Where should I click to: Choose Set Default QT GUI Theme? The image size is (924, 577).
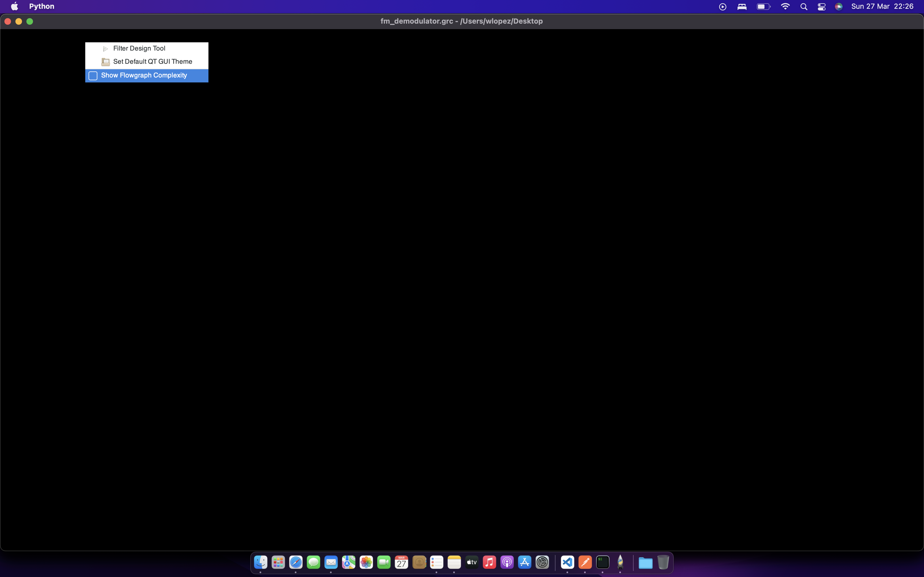[152, 62]
